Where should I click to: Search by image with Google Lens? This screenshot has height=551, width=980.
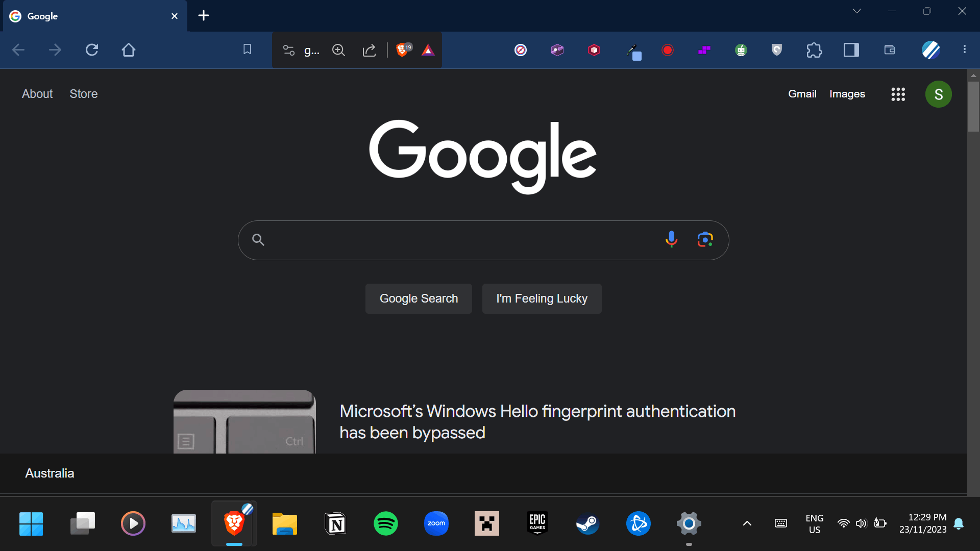click(705, 239)
